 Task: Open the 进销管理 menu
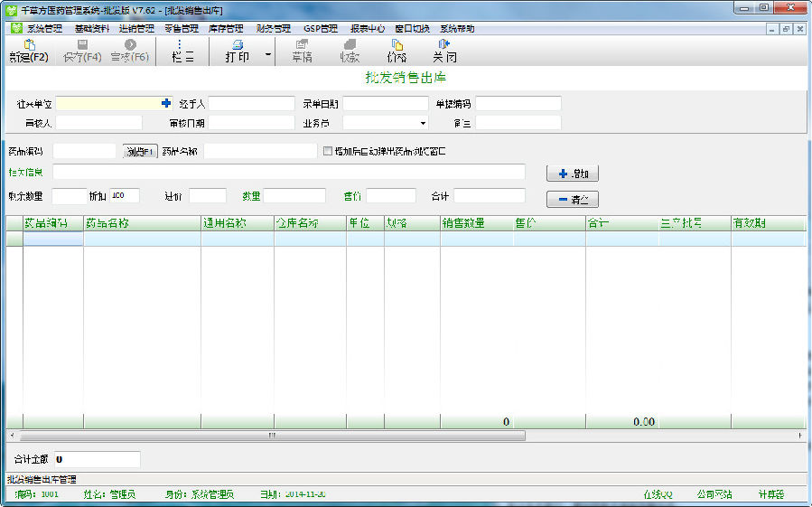[136, 29]
